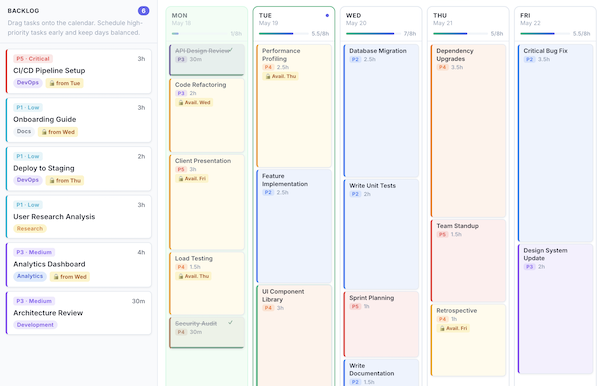The width and height of the screenshot is (600, 386).
Task: Select the Database Migration task on Wednesday
Action: pos(381,111)
